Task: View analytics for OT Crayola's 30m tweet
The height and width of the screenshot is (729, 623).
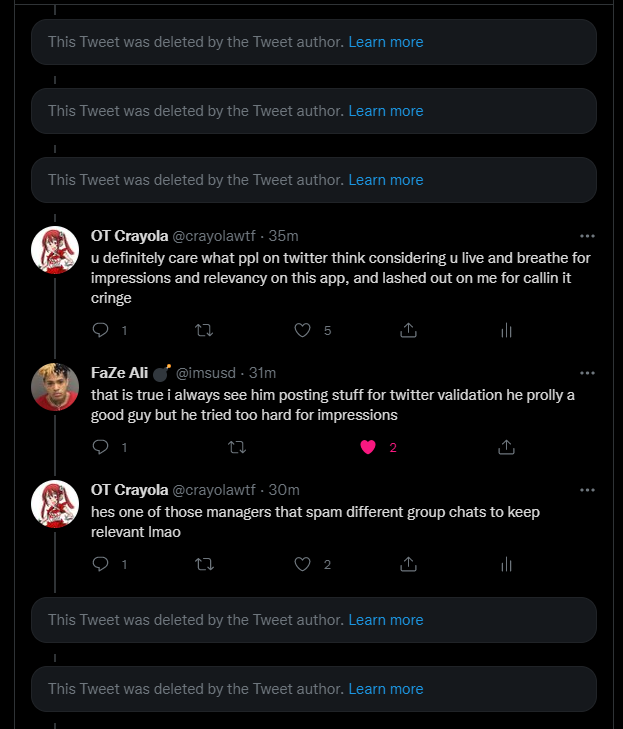Action: point(506,564)
